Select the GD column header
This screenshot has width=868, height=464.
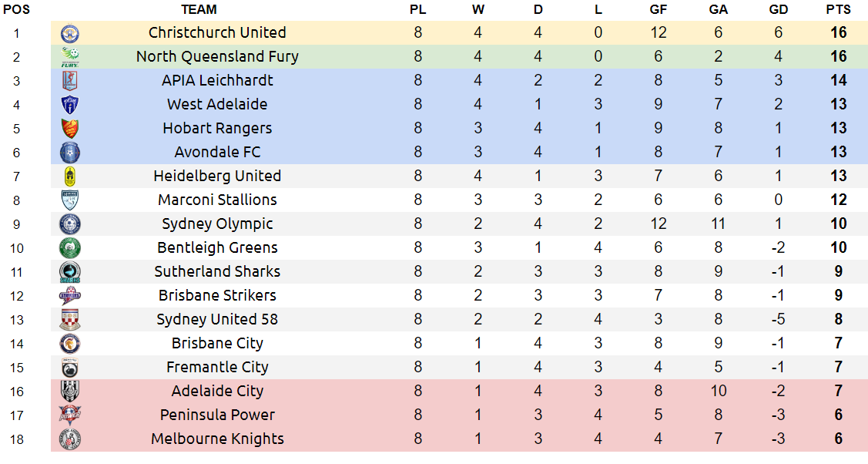pyautogui.click(x=778, y=9)
